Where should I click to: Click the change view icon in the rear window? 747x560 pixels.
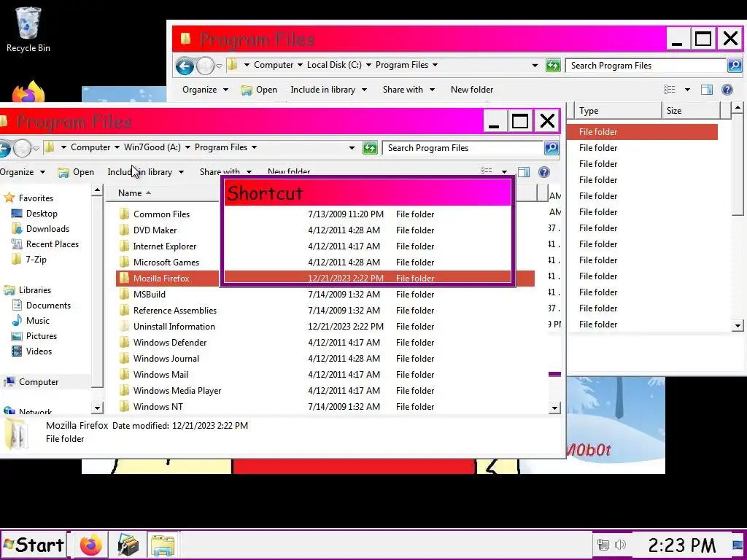tap(670, 90)
